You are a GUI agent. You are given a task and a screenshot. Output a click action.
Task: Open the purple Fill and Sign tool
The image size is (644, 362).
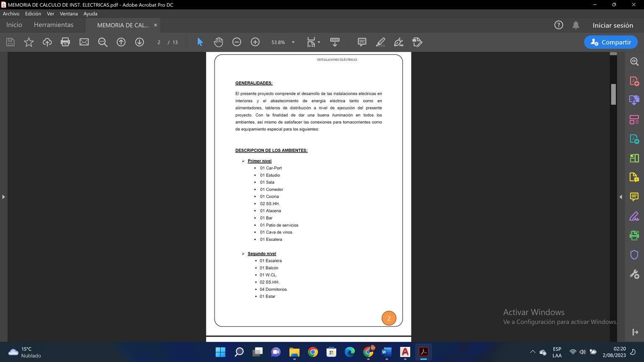[634, 216]
